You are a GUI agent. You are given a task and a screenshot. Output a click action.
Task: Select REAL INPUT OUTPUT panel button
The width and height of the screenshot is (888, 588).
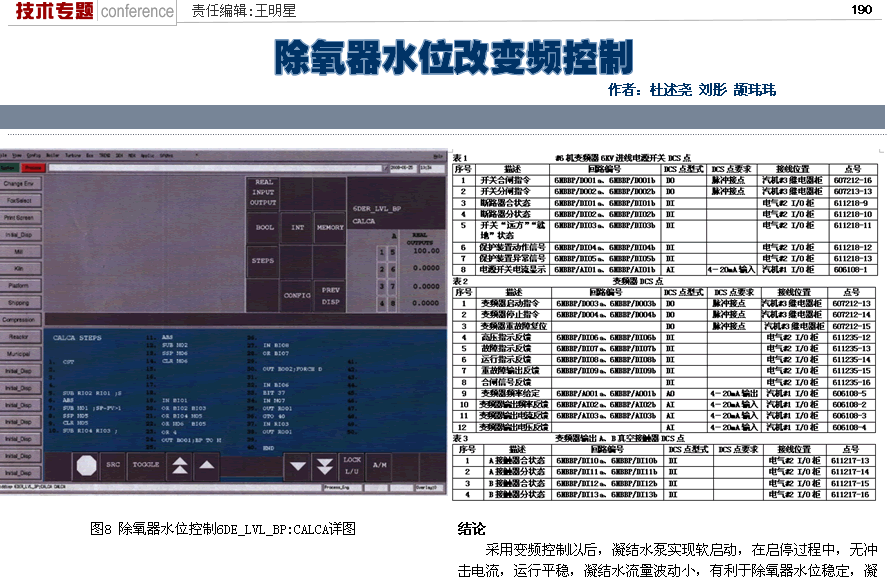pos(263,193)
